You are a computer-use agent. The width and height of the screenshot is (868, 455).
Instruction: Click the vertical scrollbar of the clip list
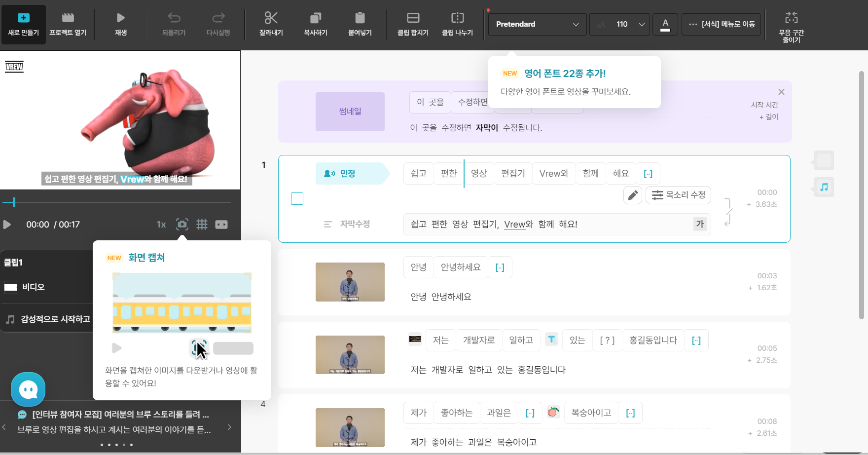[861, 195]
